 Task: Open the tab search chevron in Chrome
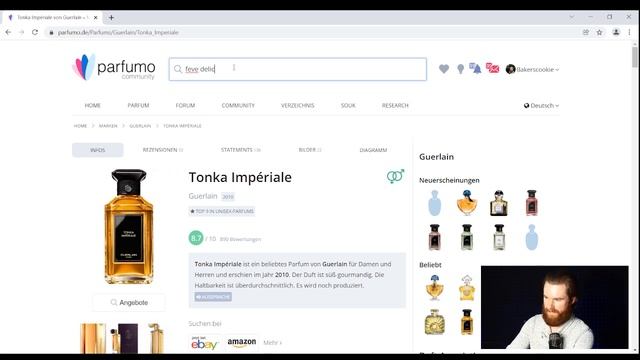[x=571, y=17]
